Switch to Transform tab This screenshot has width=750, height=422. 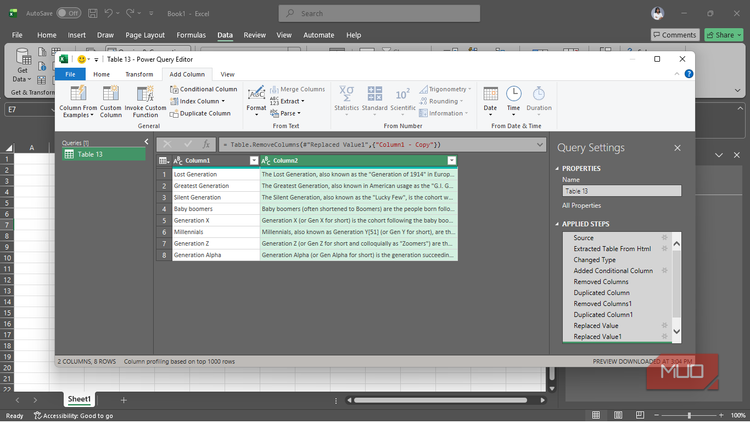139,74
